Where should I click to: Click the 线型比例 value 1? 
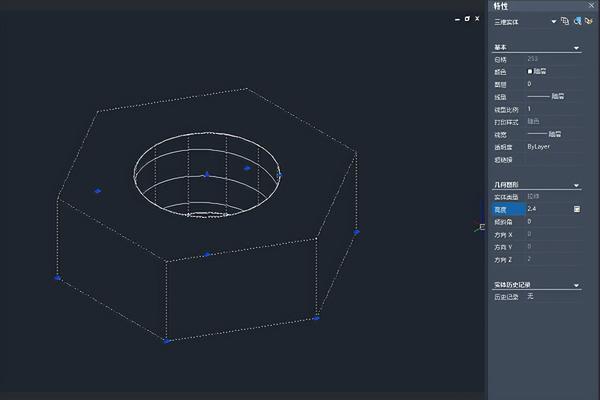click(x=529, y=109)
